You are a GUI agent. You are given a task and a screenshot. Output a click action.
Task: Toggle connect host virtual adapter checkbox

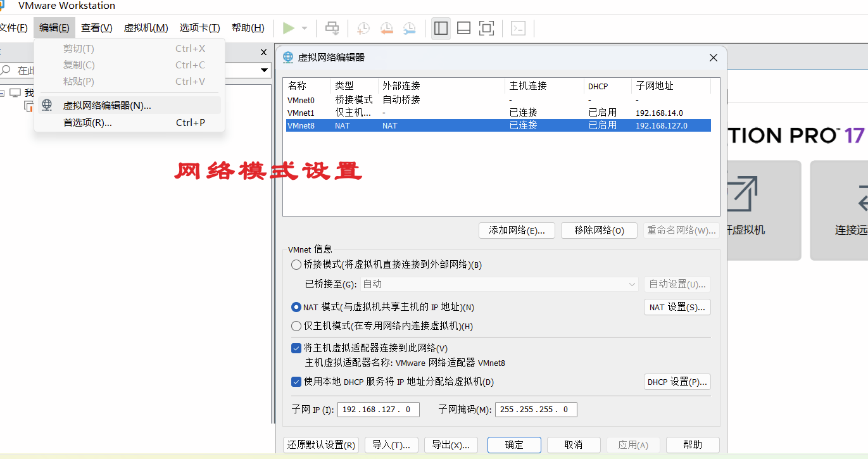tap(296, 348)
